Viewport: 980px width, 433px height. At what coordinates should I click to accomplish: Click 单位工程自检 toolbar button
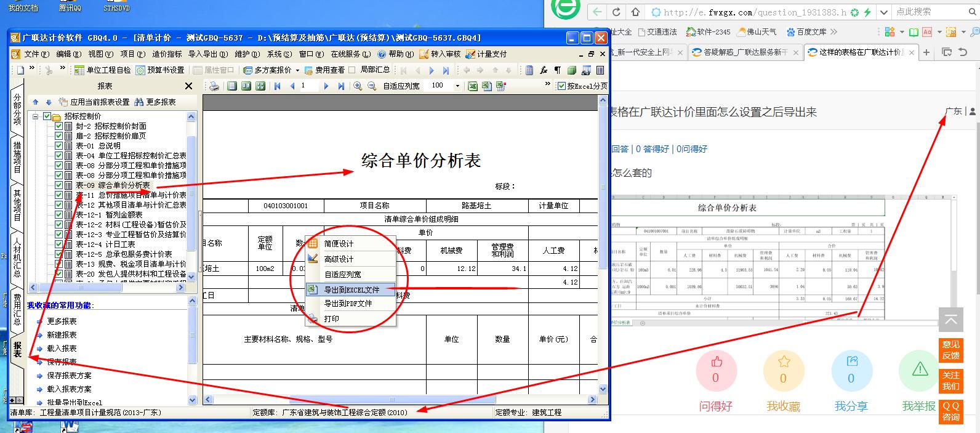102,70
